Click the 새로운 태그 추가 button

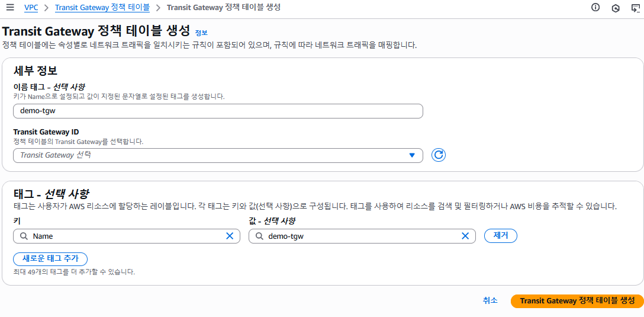tap(50, 260)
